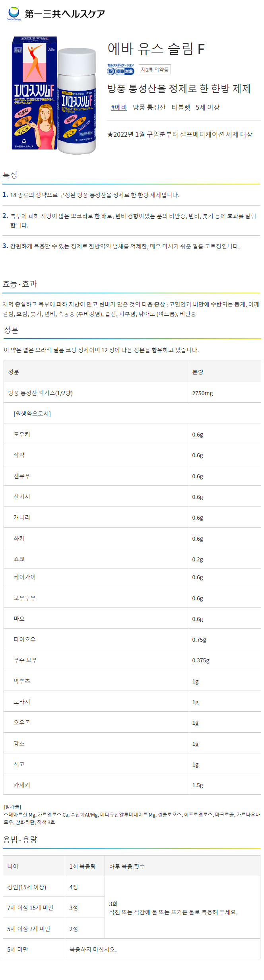264x980 pixels.
Task: Click the 방풍 통성산 엑기스 table row
Action: click(x=132, y=393)
